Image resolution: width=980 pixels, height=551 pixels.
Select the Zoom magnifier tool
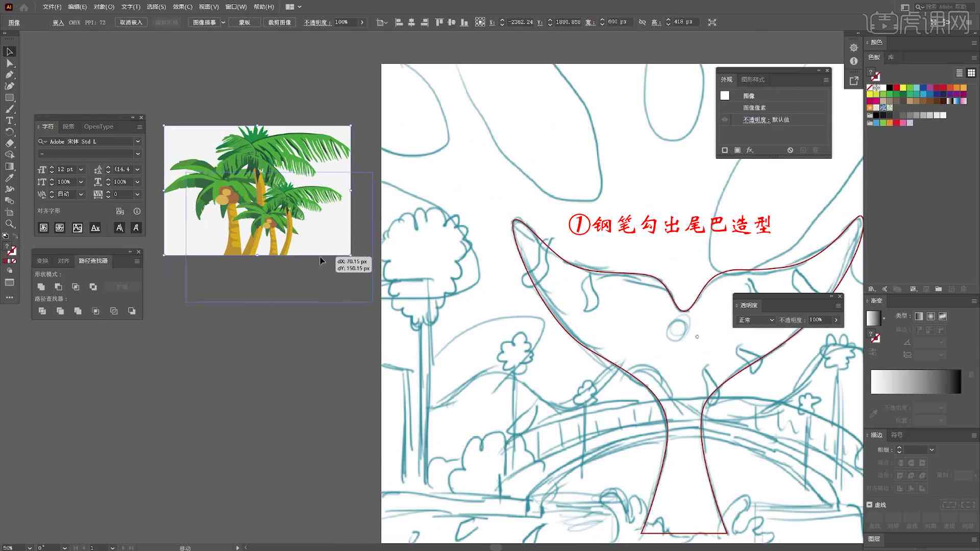(x=10, y=223)
